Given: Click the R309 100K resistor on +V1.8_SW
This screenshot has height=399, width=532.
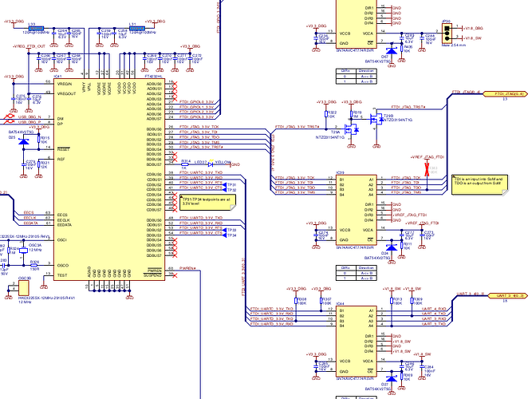Looking at the screenshot, I should pos(412,301).
